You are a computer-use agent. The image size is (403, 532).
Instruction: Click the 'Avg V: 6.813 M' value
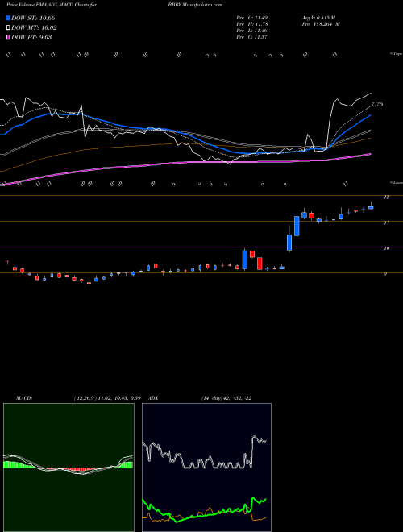(318, 18)
